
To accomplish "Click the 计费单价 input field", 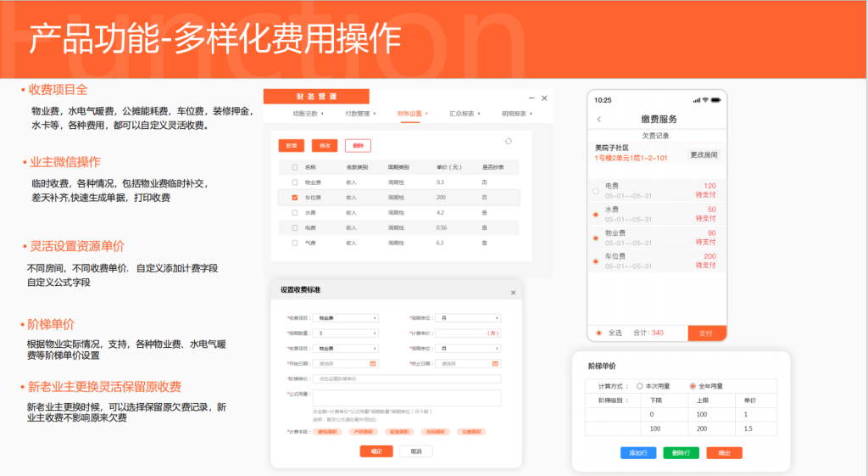I will click(x=468, y=333).
